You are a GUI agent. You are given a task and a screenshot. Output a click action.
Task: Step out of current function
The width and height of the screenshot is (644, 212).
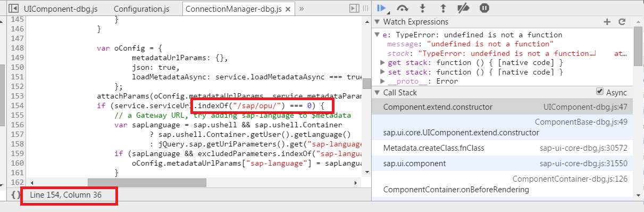443,8
